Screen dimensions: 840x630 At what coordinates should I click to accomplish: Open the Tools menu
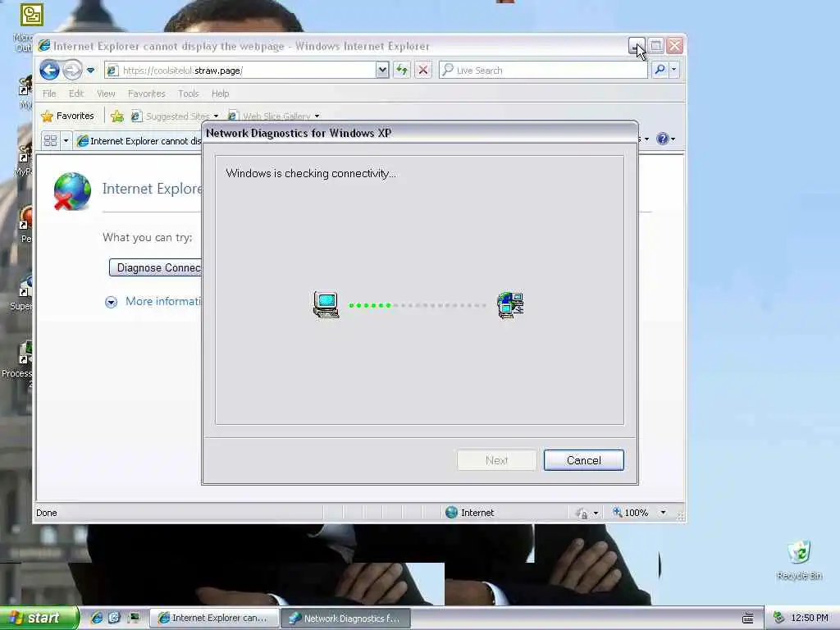point(189,94)
